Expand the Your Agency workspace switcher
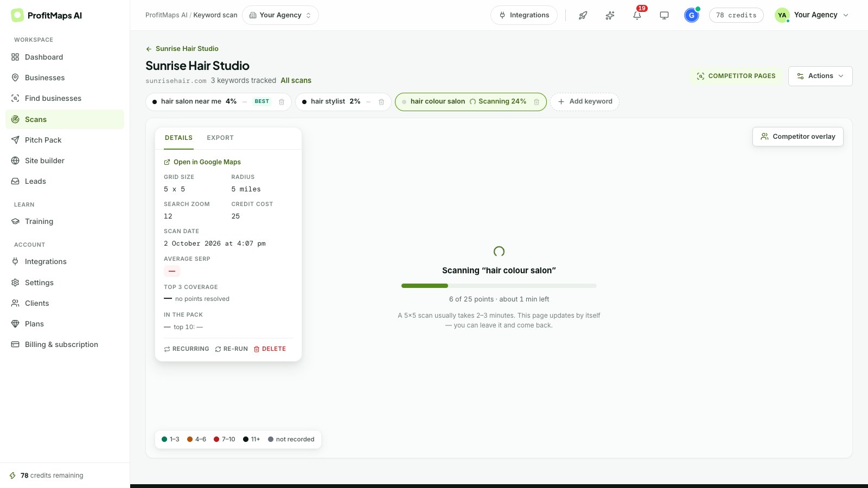This screenshot has width=868, height=488. tap(280, 15)
